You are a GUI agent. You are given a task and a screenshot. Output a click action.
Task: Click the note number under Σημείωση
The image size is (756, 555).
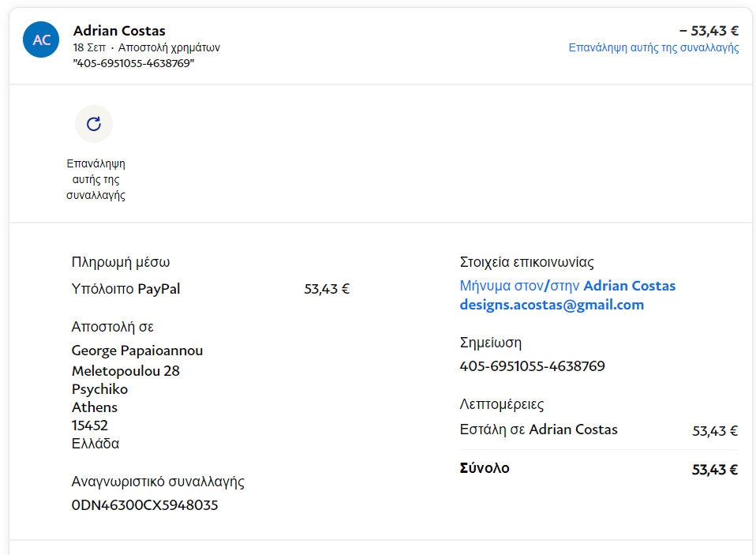pos(532,366)
